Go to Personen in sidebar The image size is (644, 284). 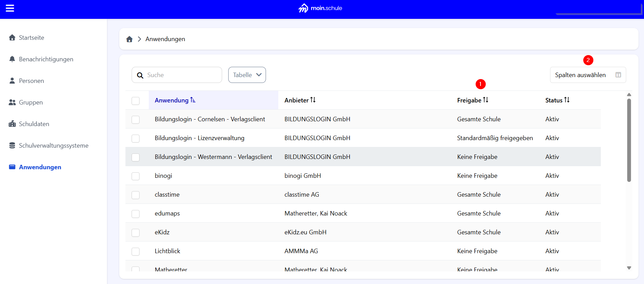pos(31,81)
